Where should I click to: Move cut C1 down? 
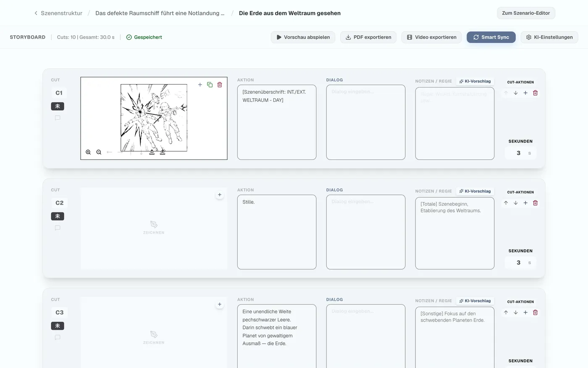tap(516, 93)
